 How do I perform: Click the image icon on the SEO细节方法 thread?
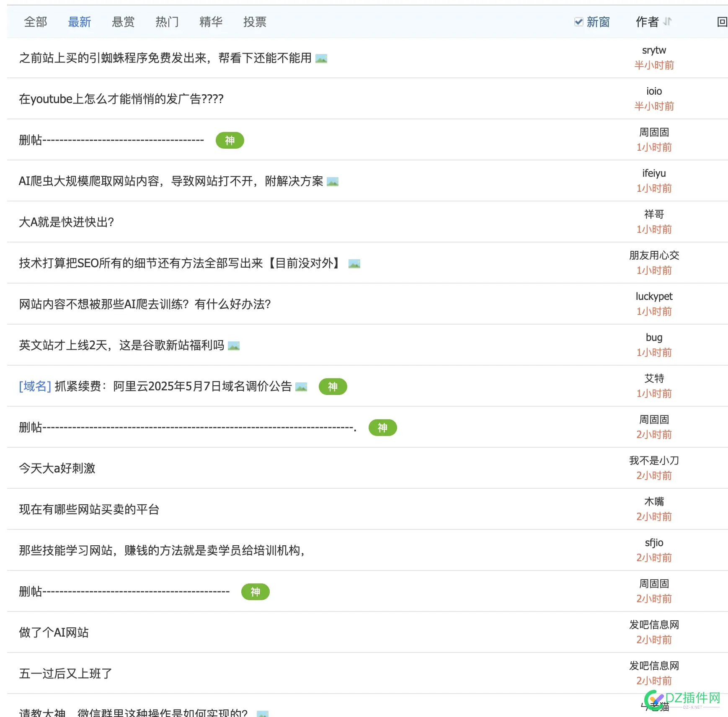(354, 263)
